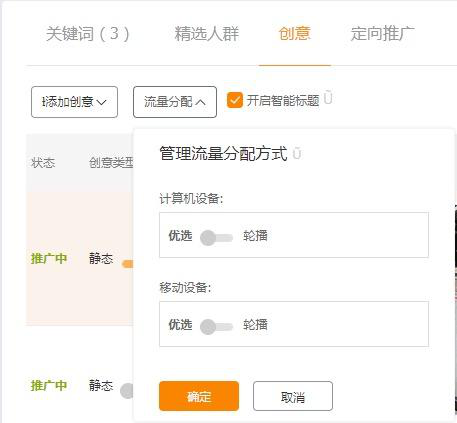The height and width of the screenshot is (423, 457).
Task: Collapse the 流量分配 dropdown
Action: (175, 102)
